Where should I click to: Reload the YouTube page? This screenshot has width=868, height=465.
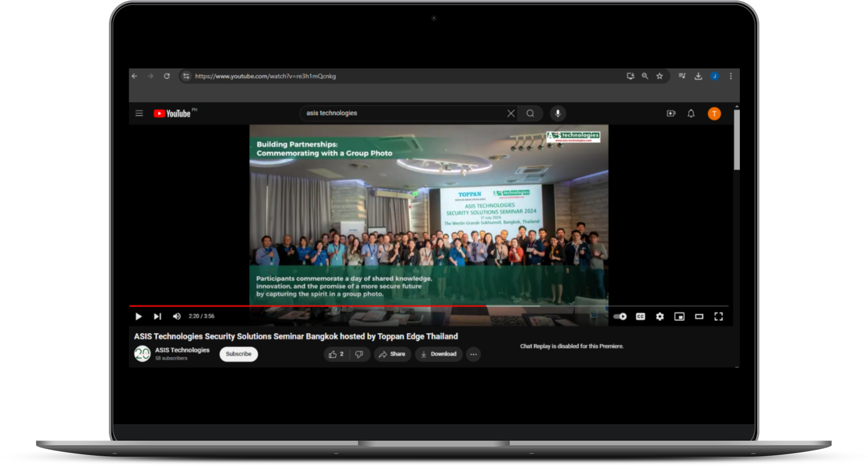[x=167, y=76]
